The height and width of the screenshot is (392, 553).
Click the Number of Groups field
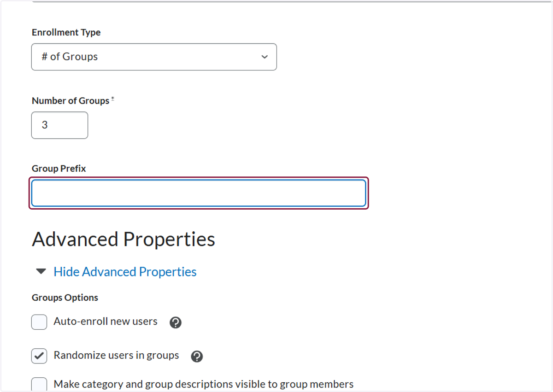point(59,125)
